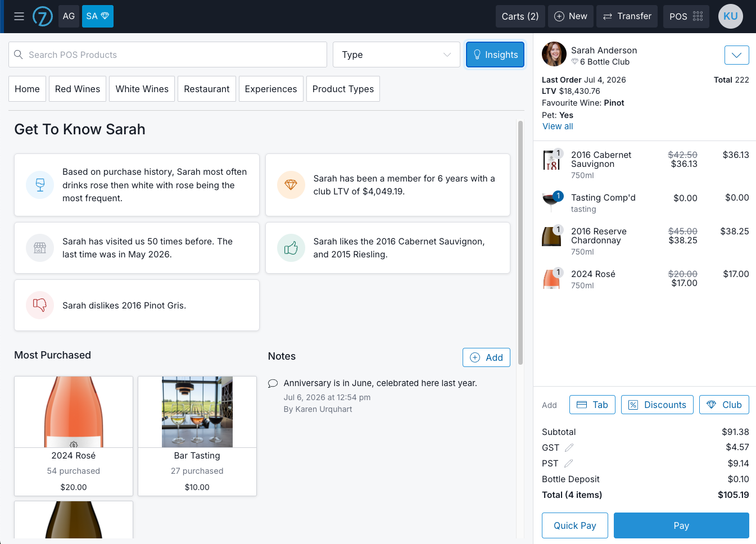The image size is (756, 544).
Task: Expand customer details with chevron button
Action: point(736,55)
